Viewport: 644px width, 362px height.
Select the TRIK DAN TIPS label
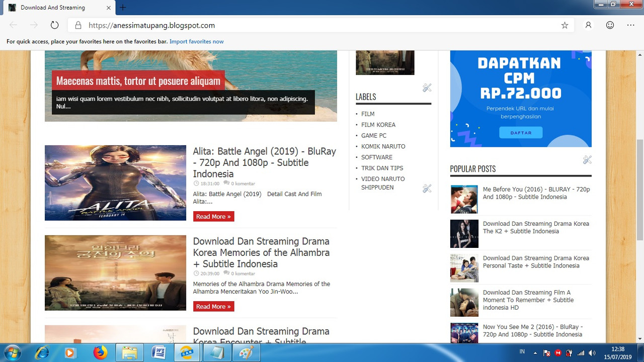point(382,168)
